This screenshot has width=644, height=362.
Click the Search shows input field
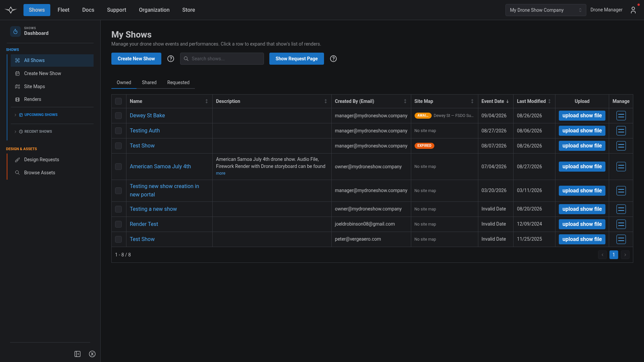click(222, 59)
